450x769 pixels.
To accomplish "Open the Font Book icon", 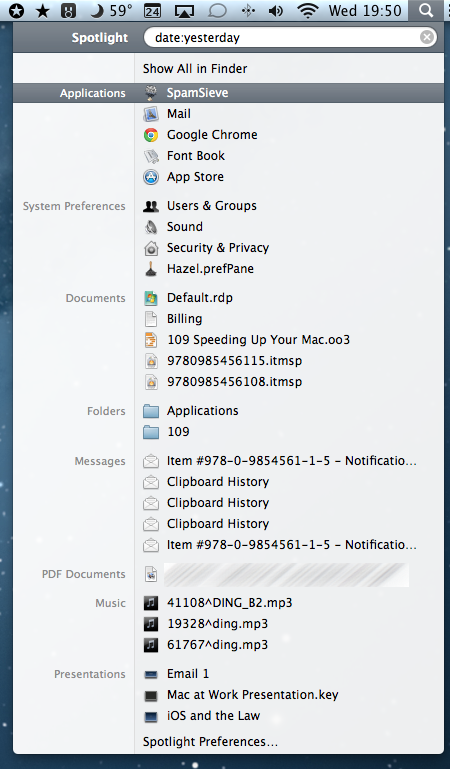I will pyautogui.click(x=151, y=156).
